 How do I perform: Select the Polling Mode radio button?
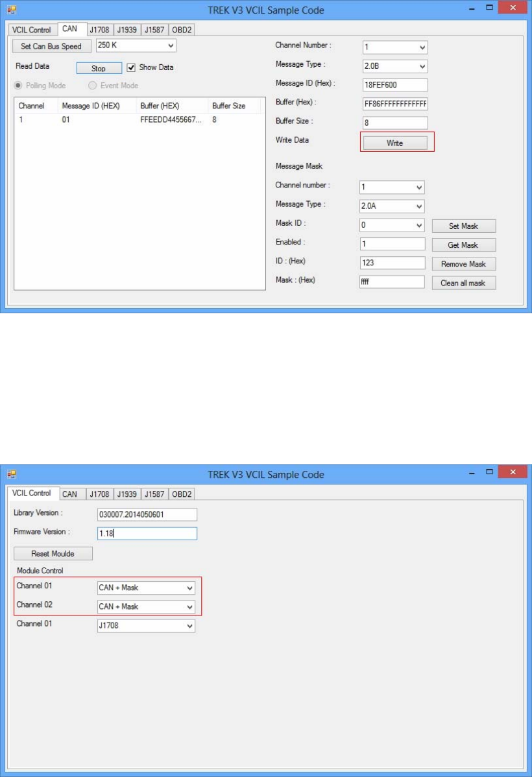tap(18, 85)
